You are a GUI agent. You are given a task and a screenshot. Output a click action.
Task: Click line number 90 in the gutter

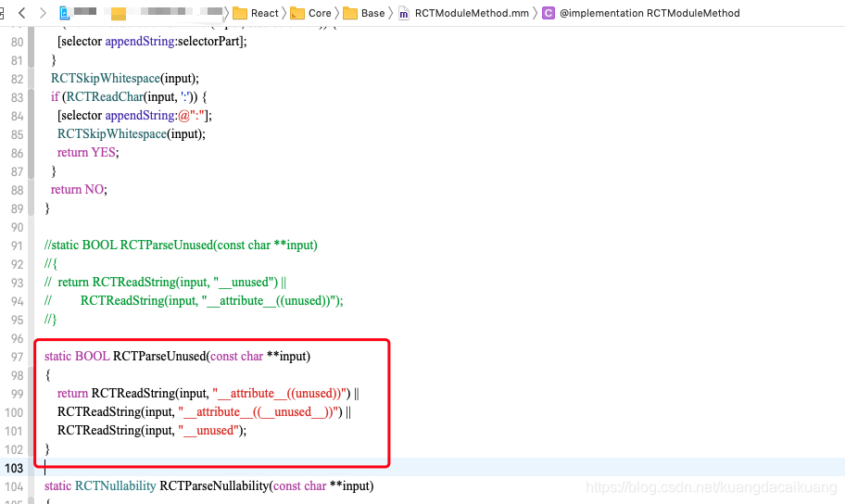tap(17, 228)
